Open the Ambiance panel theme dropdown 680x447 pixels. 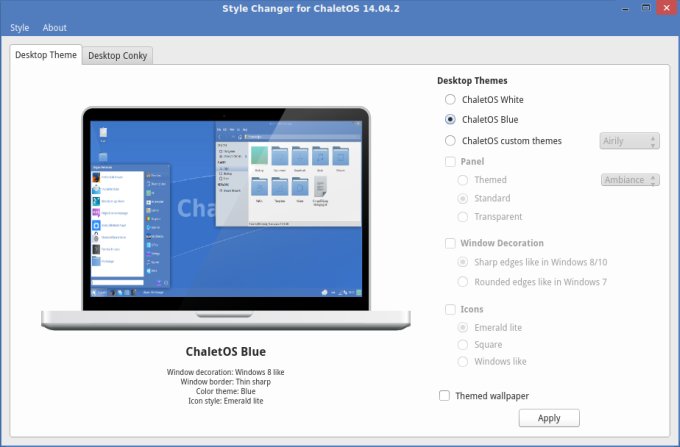tap(630, 180)
